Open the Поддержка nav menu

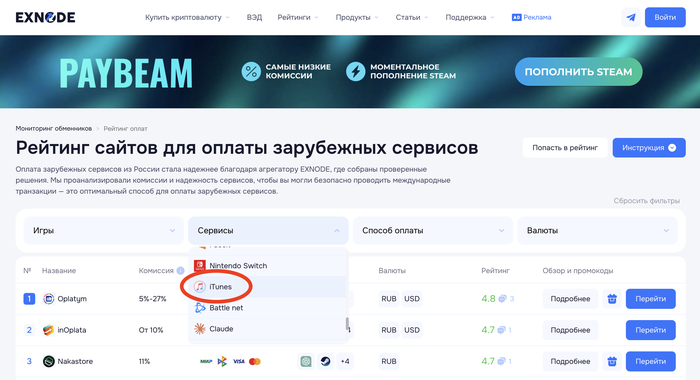[470, 17]
